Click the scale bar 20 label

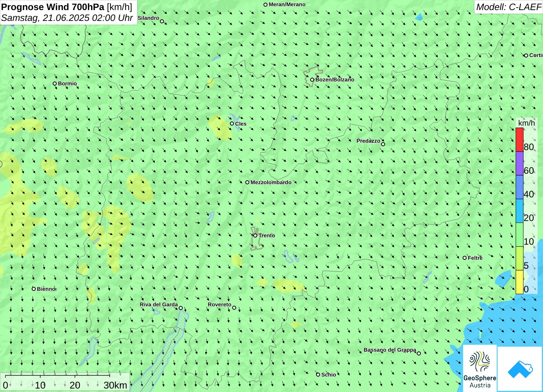click(75, 385)
